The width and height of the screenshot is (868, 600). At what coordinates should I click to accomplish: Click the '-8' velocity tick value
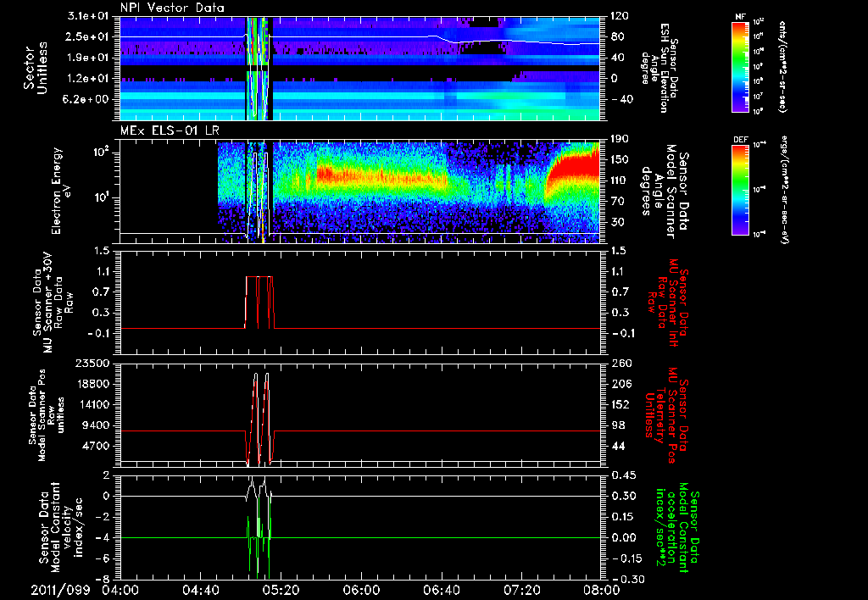click(x=101, y=579)
